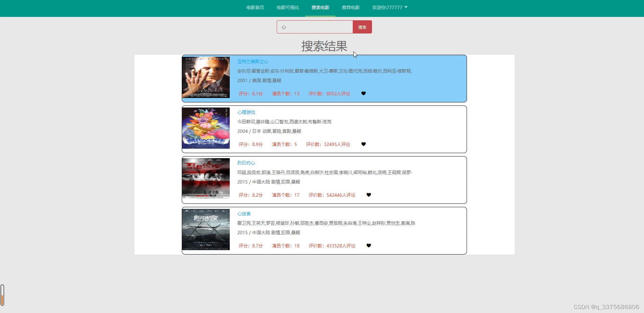The height and width of the screenshot is (313, 644).
Task: Open the 电影可视化 page
Action: [x=287, y=7]
